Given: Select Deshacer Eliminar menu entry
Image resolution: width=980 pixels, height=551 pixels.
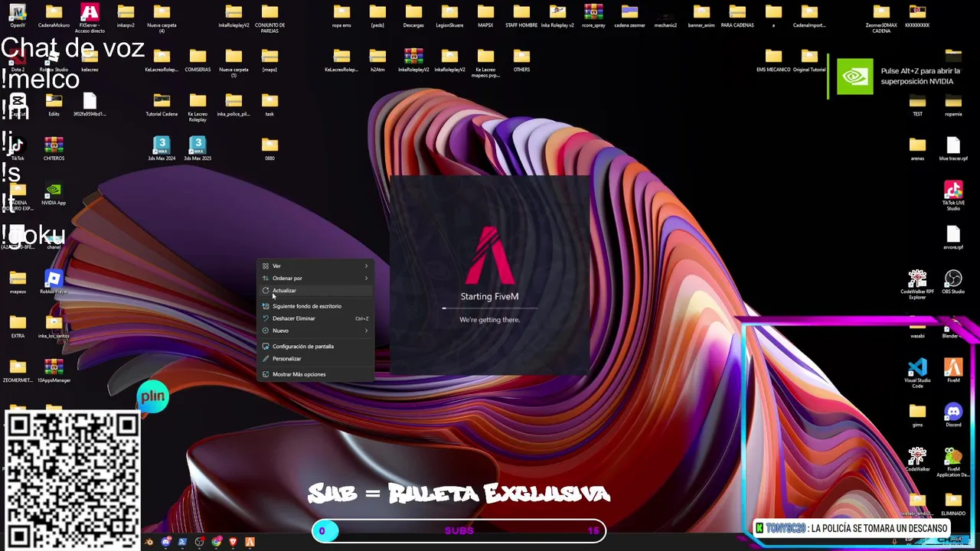Looking at the screenshot, I should click(315, 318).
